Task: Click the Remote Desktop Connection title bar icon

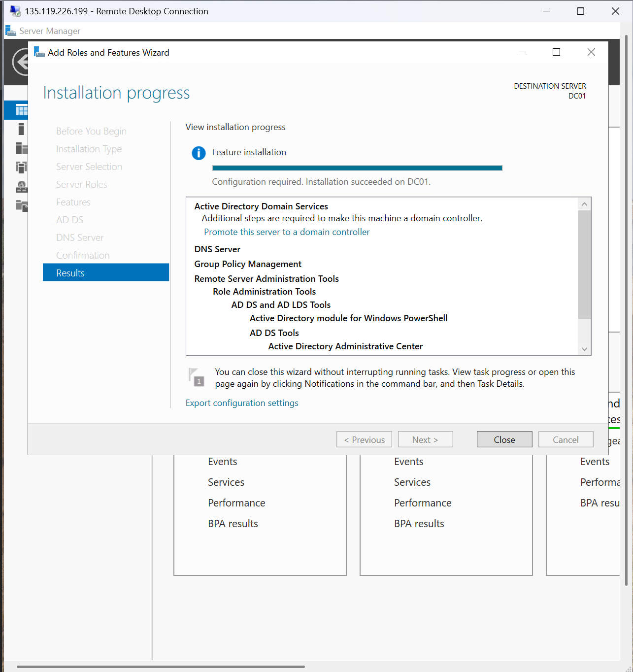Action: point(15,10)
